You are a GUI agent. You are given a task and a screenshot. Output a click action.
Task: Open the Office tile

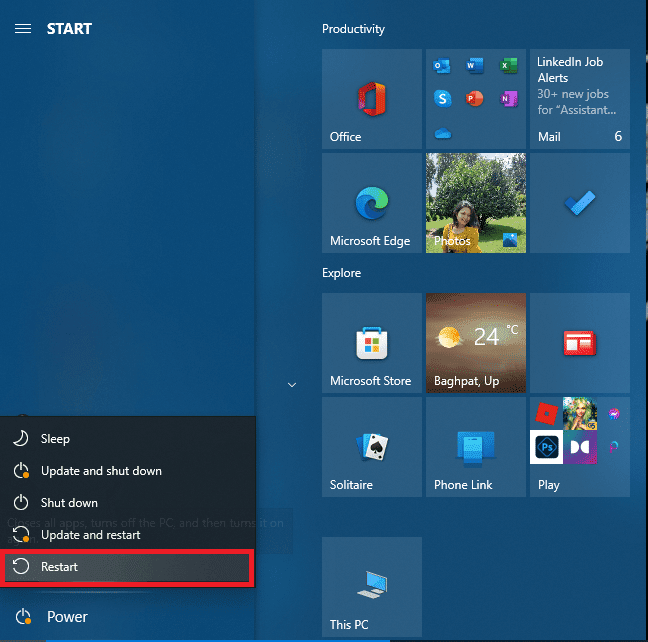click(372, 99)
